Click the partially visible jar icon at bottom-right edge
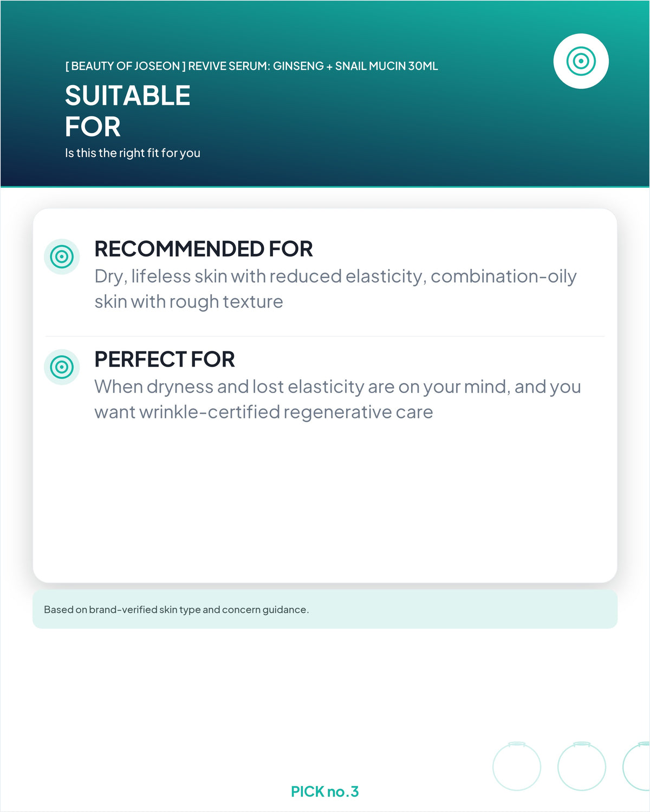Image resolution: width=650 pixels, height=812 pixels. click(637, 766)
